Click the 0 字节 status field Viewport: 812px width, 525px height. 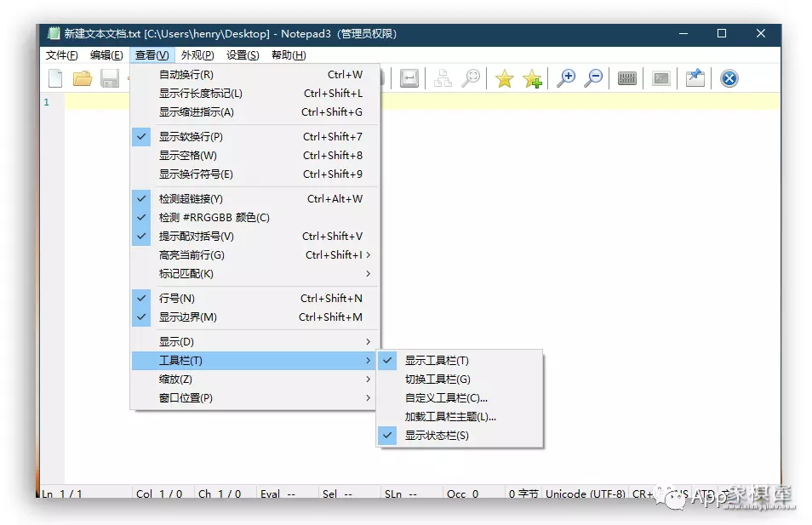click(x=523, y=494)
